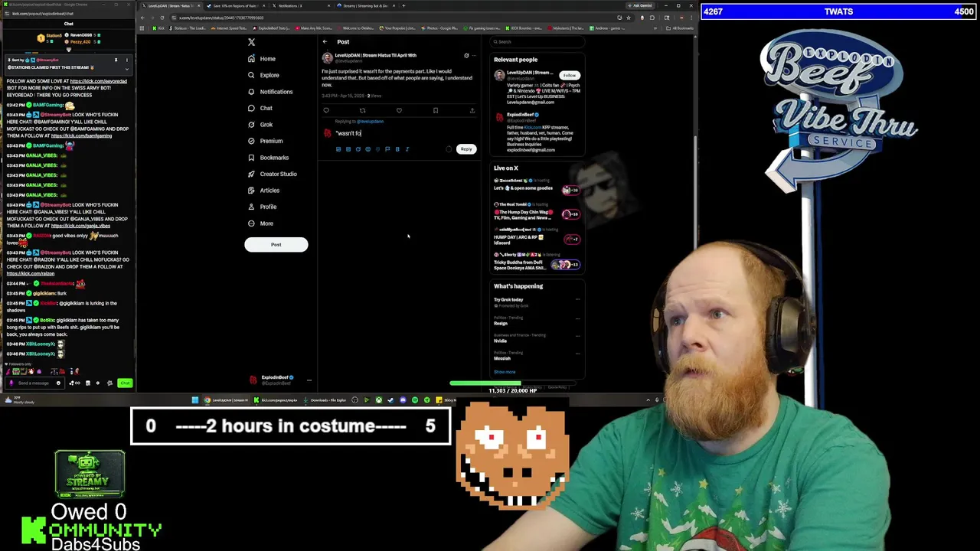The width and height of the screenshot is (980, 551).
Task: Open more options for Resign trend
Action: (x=577, y=318)
